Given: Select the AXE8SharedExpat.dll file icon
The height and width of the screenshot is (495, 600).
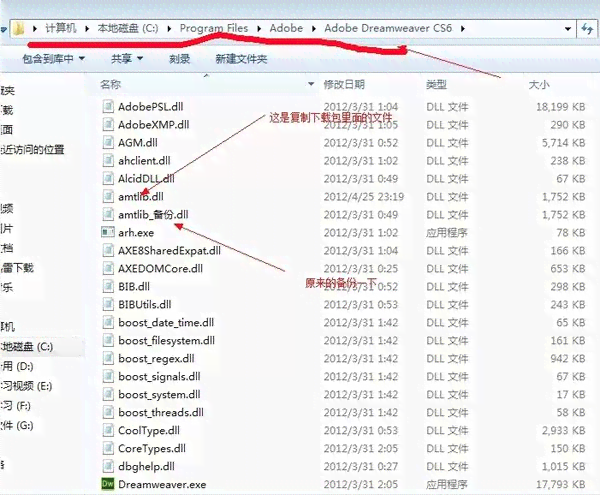Looking at the screenshot, I should pos(108,250).
